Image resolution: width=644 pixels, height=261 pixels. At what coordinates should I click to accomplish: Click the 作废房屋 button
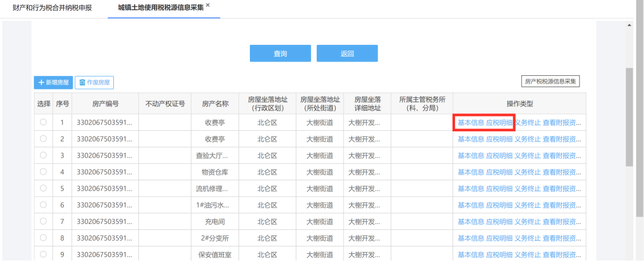click(x=94, y=82)
